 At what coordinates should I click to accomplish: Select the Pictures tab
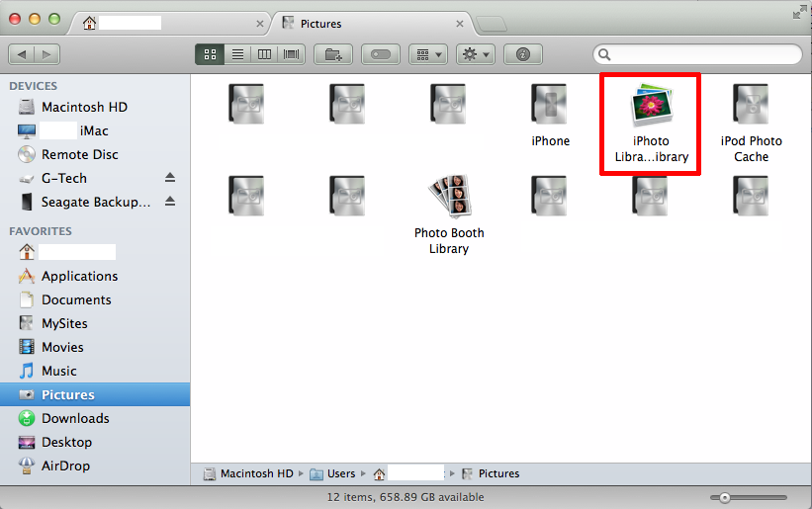(x=373, y=24)
